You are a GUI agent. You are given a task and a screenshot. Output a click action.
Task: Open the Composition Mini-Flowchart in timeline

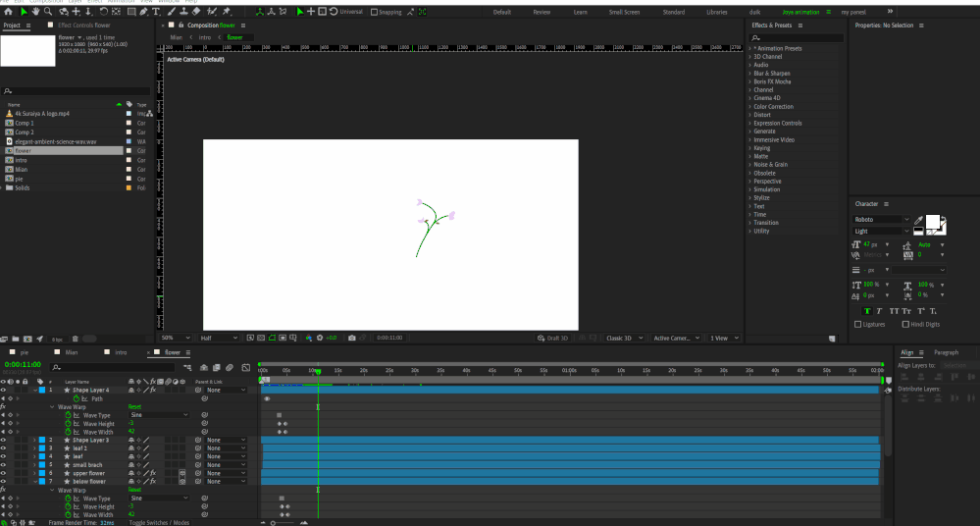tap(187, 368)
